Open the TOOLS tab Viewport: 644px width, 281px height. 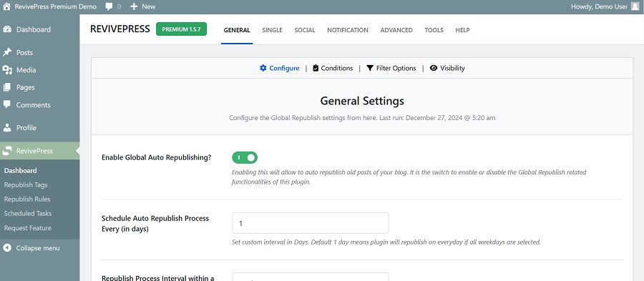tap(434, 30)
